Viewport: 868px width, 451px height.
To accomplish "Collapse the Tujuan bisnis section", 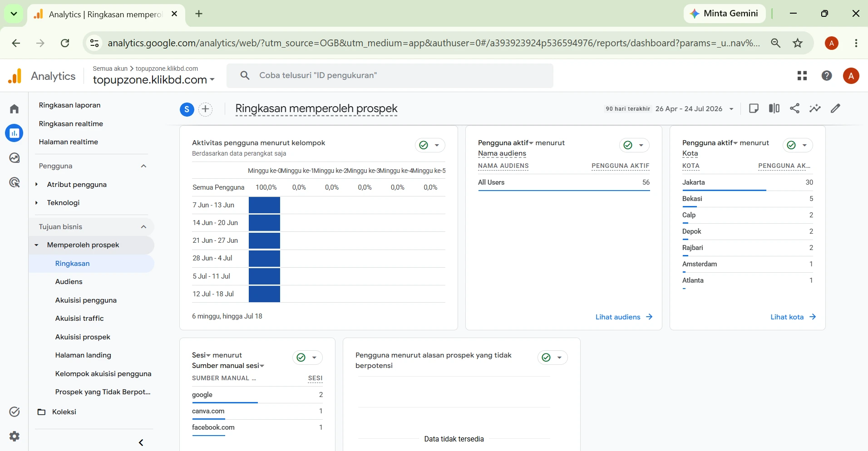I will coord(143,227).
